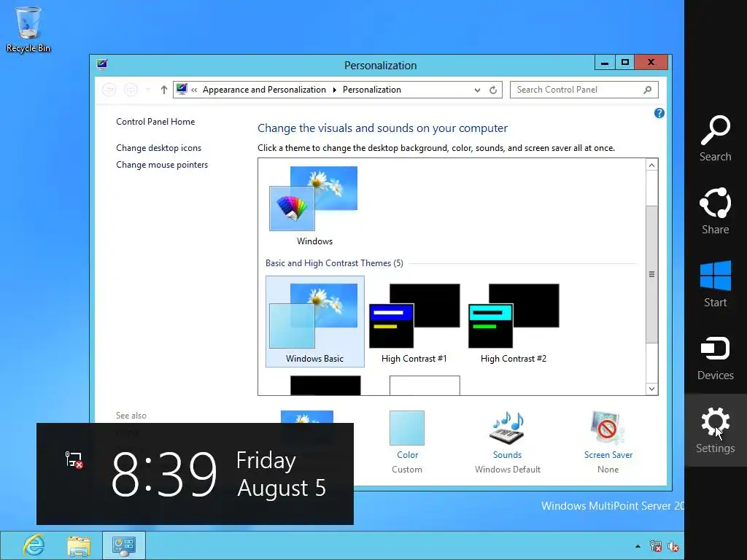Open the Settings charm
Screen dimensions: 747x560
[x=715, y=430]
